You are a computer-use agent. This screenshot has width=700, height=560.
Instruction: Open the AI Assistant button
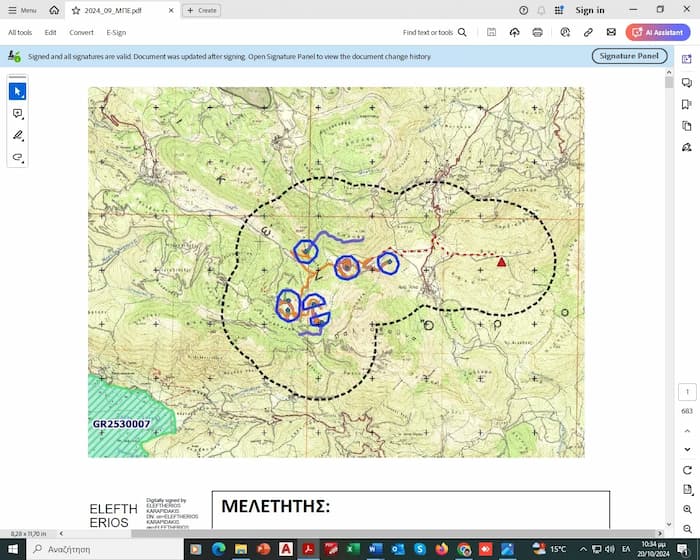click(658, 32)
